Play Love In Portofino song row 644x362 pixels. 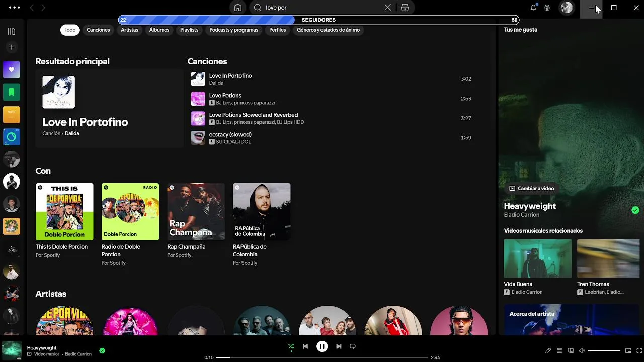[333, 79]
